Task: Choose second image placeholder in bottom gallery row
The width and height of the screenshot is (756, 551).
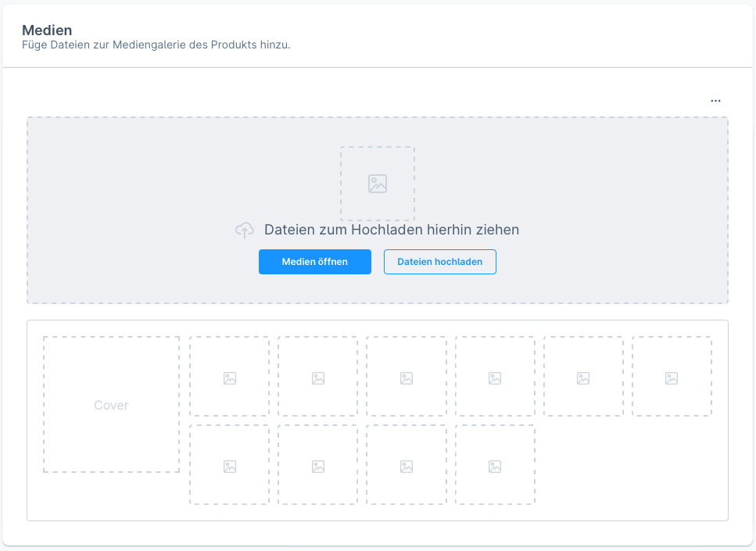Action: (x=317, y=466)
